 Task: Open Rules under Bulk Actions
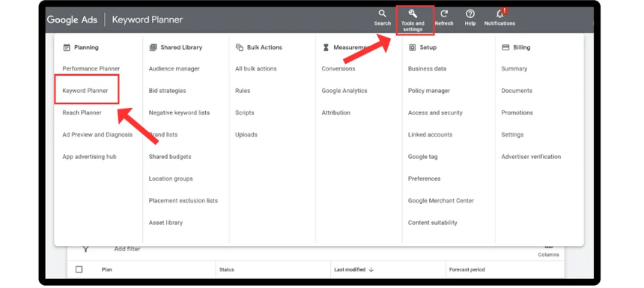(243, 91)
